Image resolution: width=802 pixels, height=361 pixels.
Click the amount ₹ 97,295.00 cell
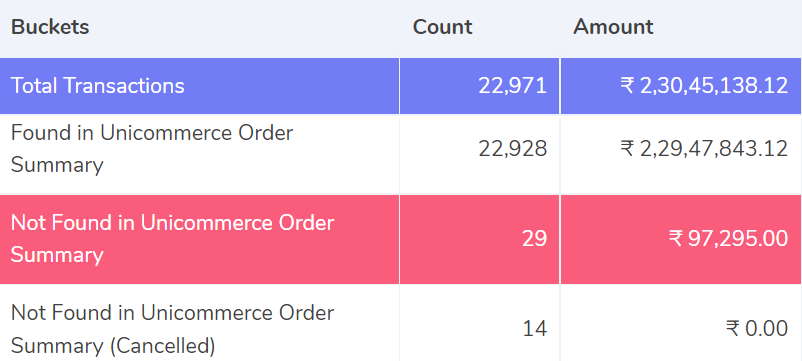[728, 239]
